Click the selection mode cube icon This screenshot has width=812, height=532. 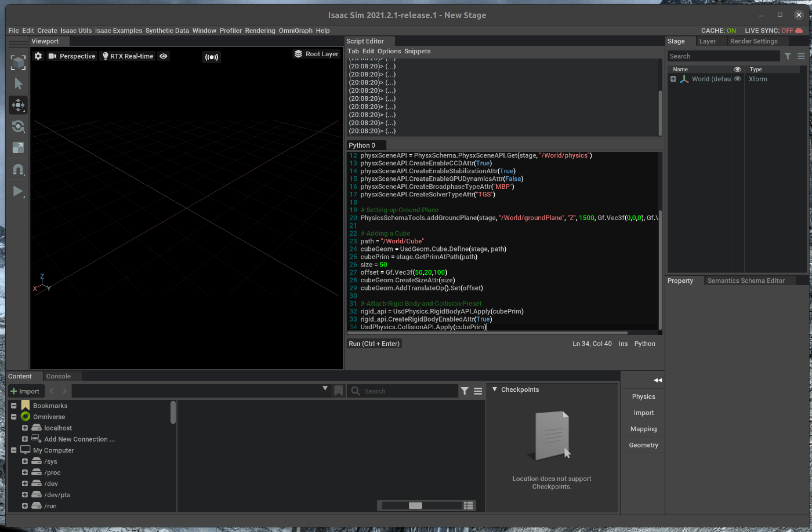pyautogui.click(x=18, y=63)
